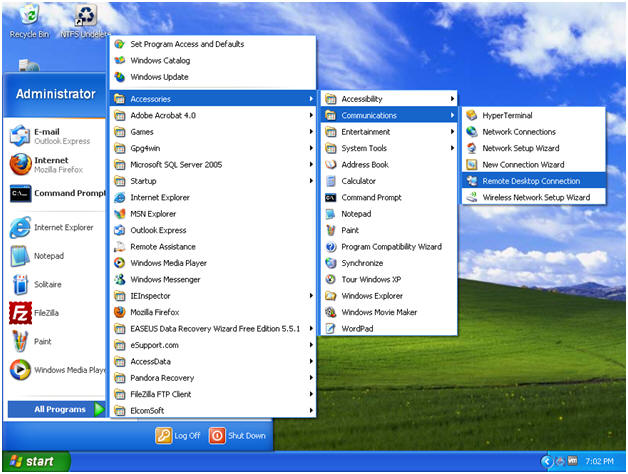The height and width of the screenshot is (474, 628).
Task: Open the FileZilla FTP Client folder
Action: [213, 394]
